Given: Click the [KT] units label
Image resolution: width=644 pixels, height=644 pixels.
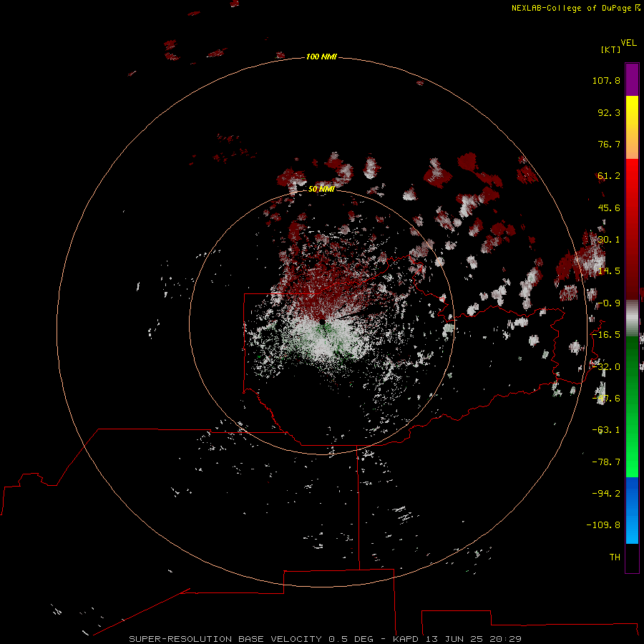Looking at the screenshot, I should 611,49.
